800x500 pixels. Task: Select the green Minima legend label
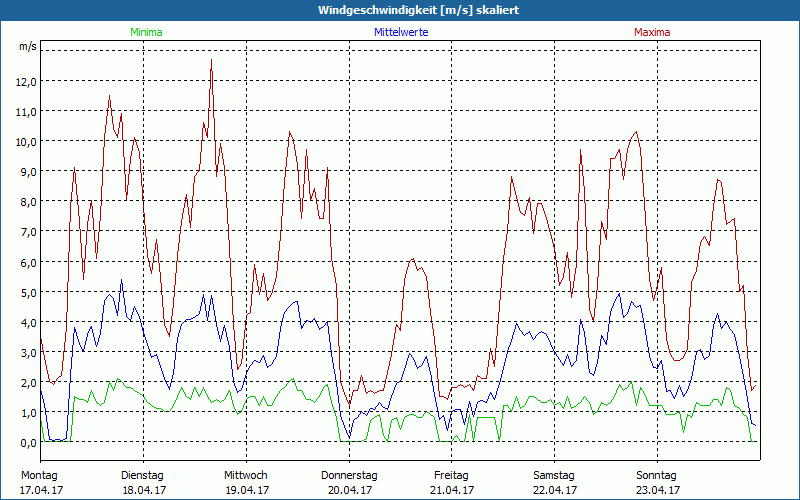point(145,32)
